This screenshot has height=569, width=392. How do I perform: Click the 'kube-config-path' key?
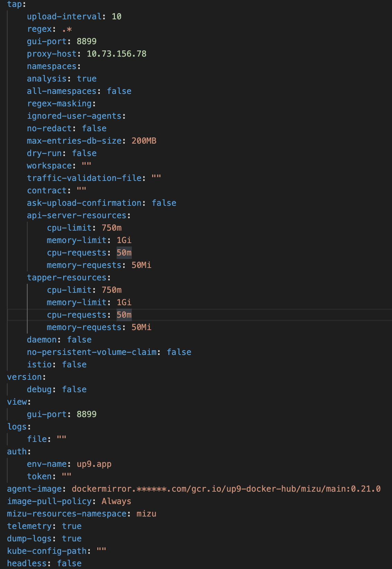[x=47, y=551]
